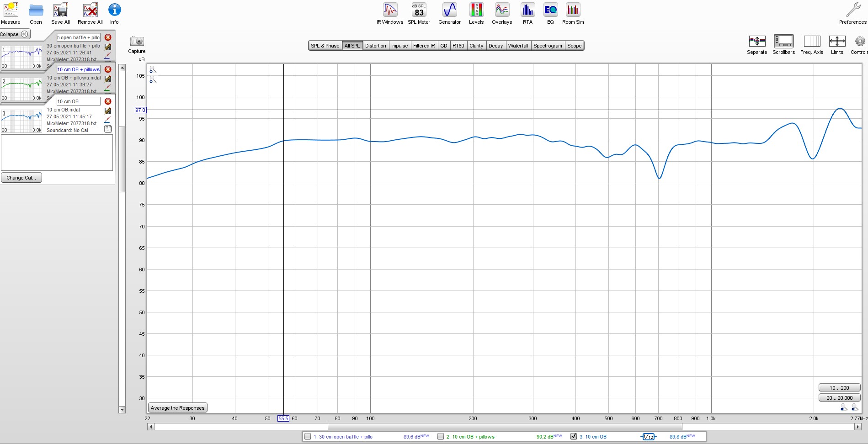Image resolution: width=868 pixels, height=444 pixels.
Task: Remove the '10 cm OB' measurement
Action: [108, 101]
